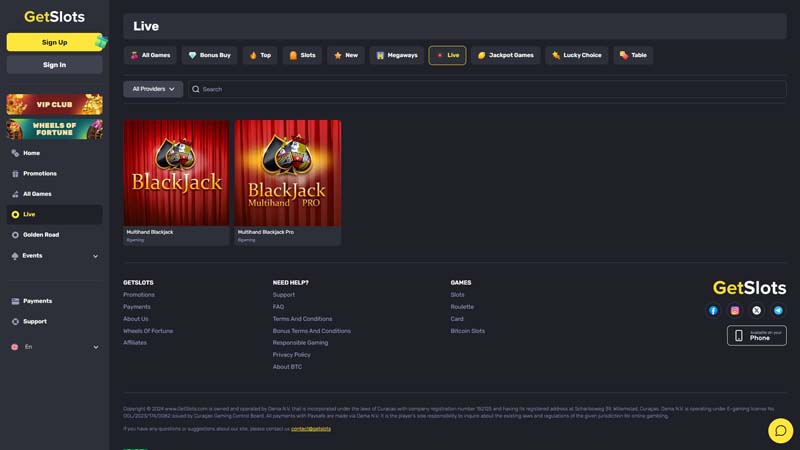
Task: Select the Slots category tab
Action: pyautogui.click(x=302, y=55)
